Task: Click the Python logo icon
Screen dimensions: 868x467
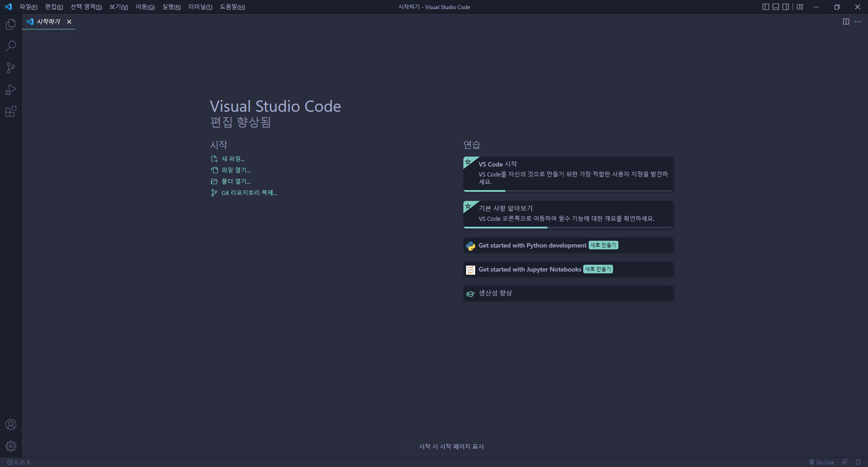Action: pos(471,246)
